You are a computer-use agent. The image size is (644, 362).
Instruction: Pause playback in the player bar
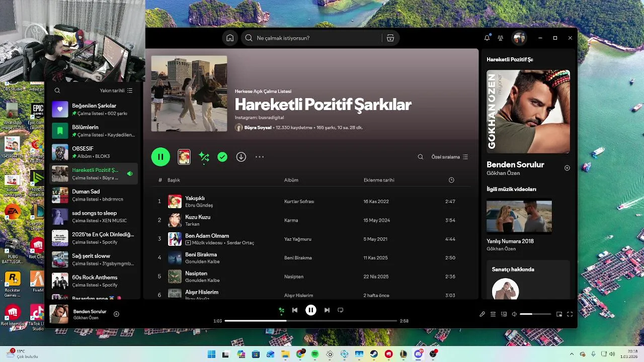(x=311, y=310)
